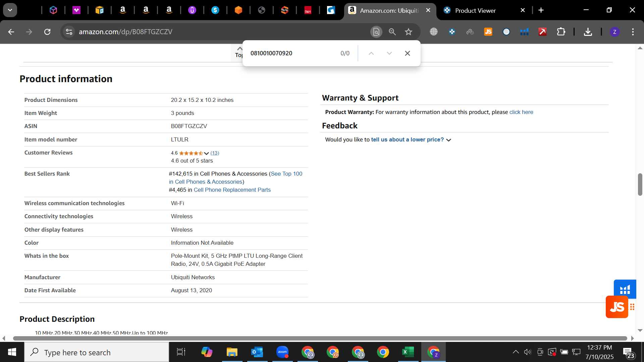Open Chrome downloads
Viewport: 644px width, 362px height.
tap(588, 32)
